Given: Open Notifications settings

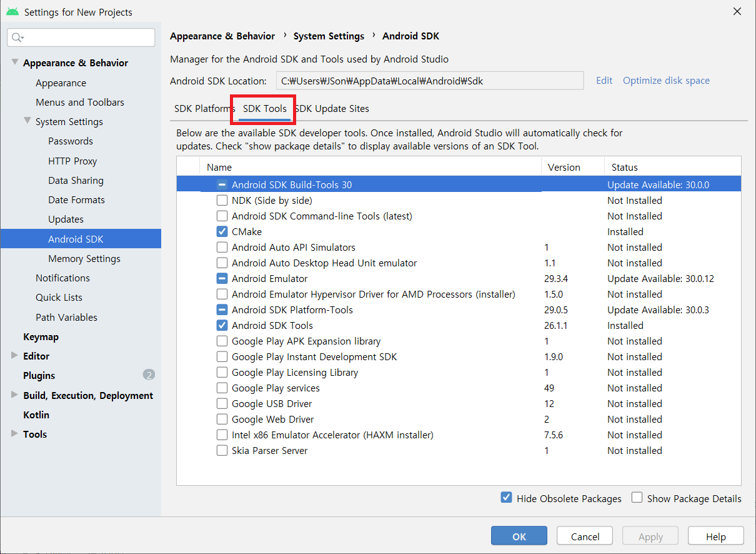Looking at the screenshot, I should [x=62, y=278].
